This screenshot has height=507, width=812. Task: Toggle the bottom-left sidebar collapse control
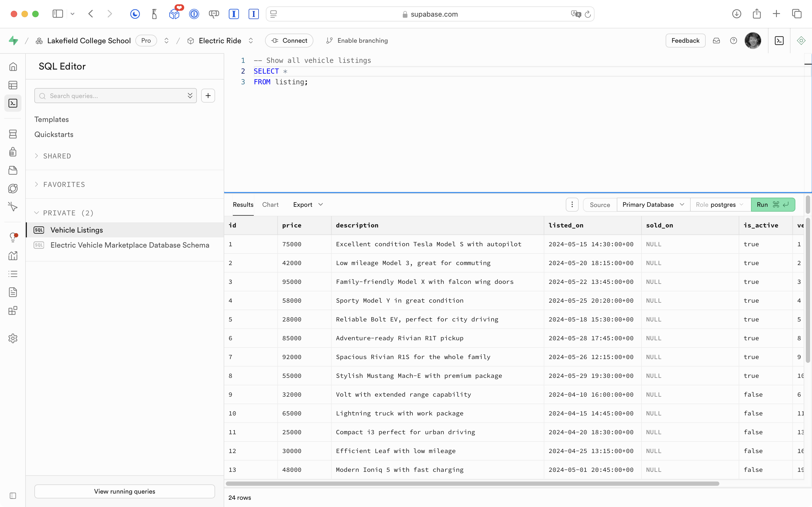(x=13, y=496)
